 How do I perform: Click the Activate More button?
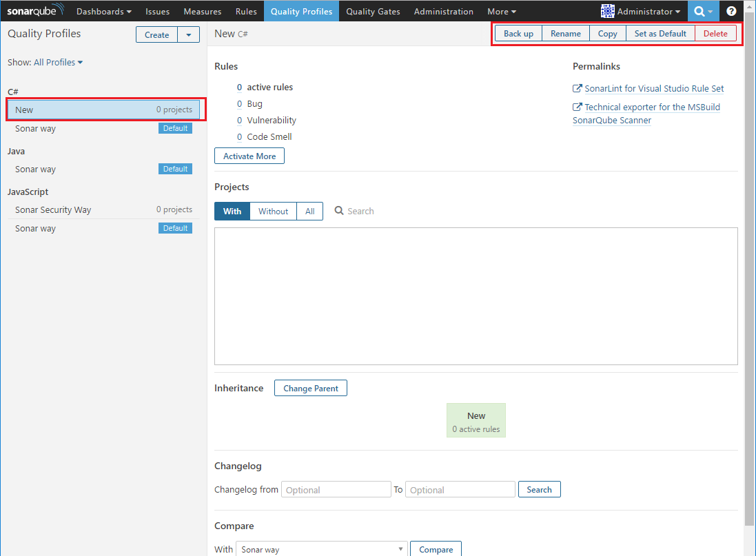coord(249,156)
